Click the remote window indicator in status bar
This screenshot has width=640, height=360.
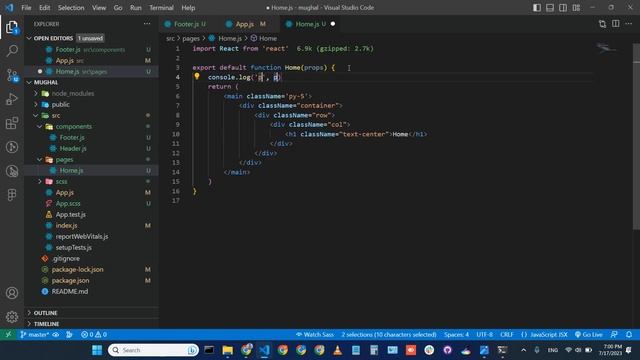[8, 334]
